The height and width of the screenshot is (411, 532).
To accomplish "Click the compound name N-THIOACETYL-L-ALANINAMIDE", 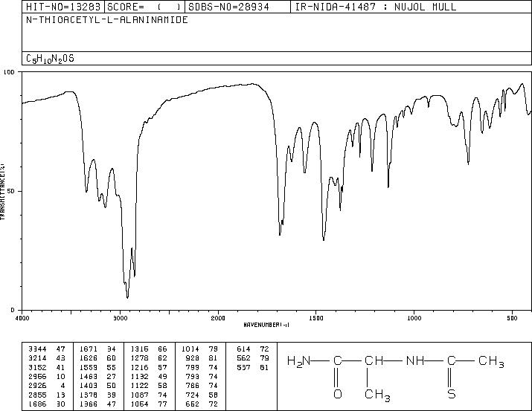I will [106, 20].
